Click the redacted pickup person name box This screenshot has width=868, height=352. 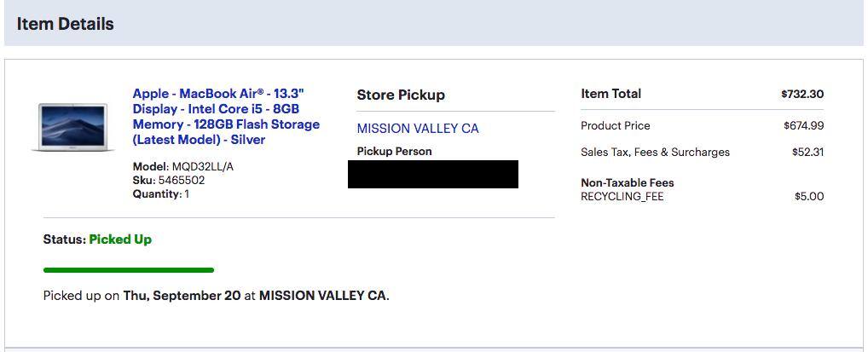point(433,174)
